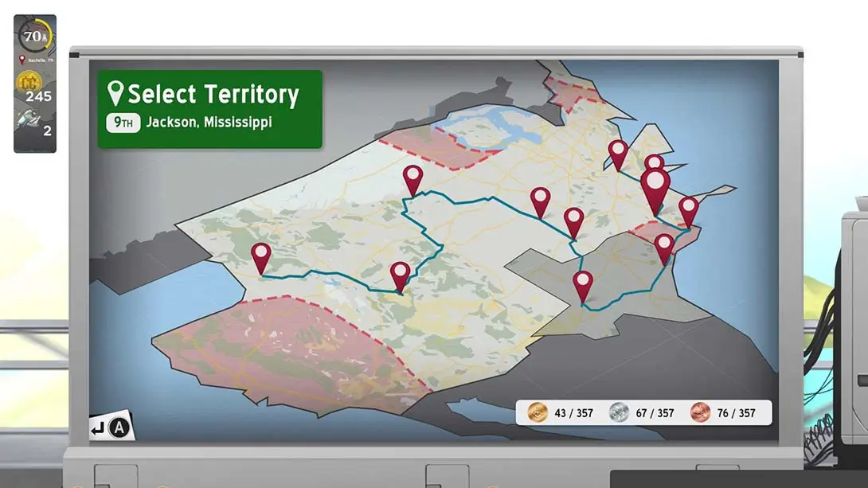Click the 9TH rank badge
The width and height of the screenshot is (868, 488).
(x=123, y=123)
